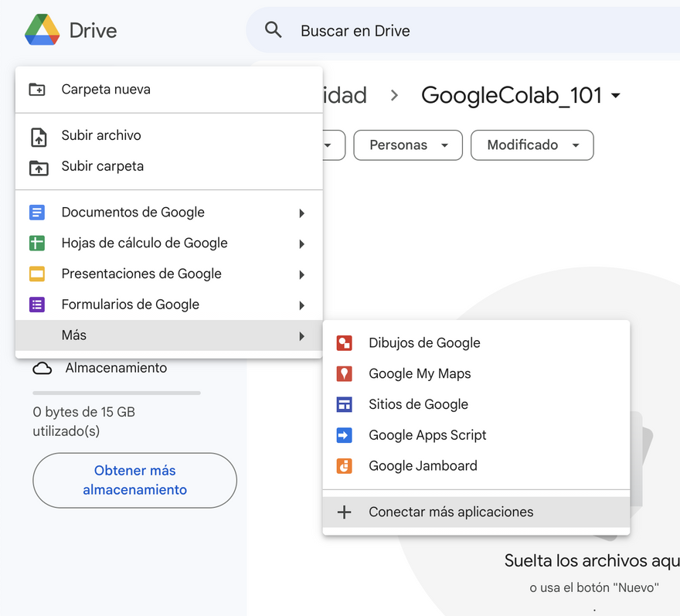Click the blue Google Docs icon

(37, 213)
